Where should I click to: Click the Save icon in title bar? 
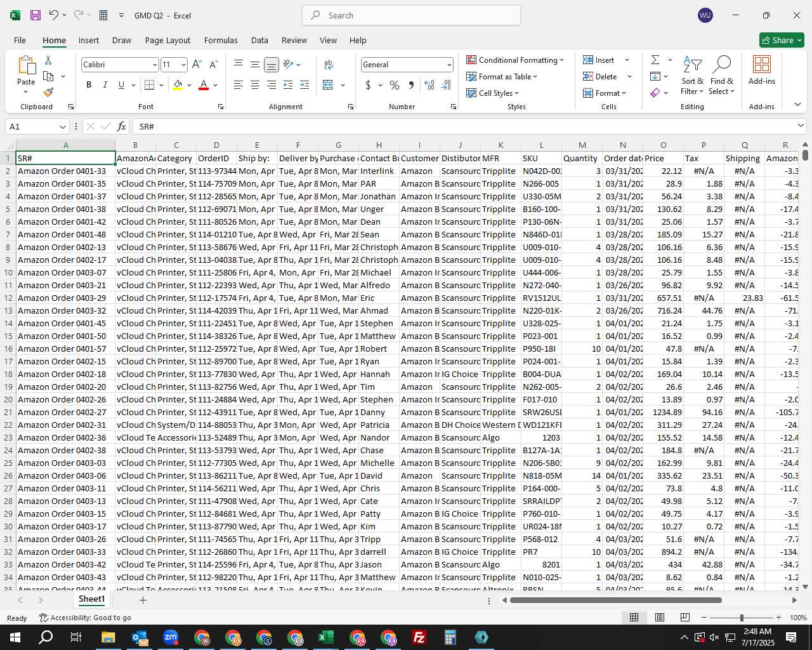(x=36, y=15)
